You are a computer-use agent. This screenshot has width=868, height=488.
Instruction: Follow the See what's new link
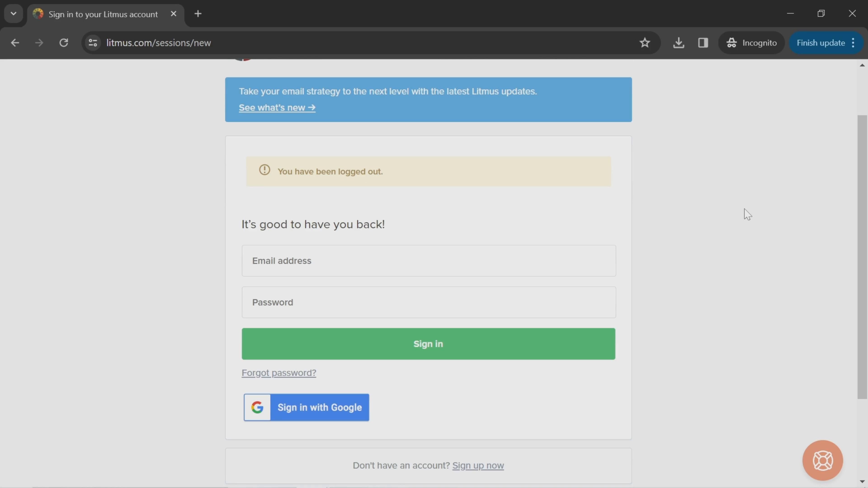(277, 108)
